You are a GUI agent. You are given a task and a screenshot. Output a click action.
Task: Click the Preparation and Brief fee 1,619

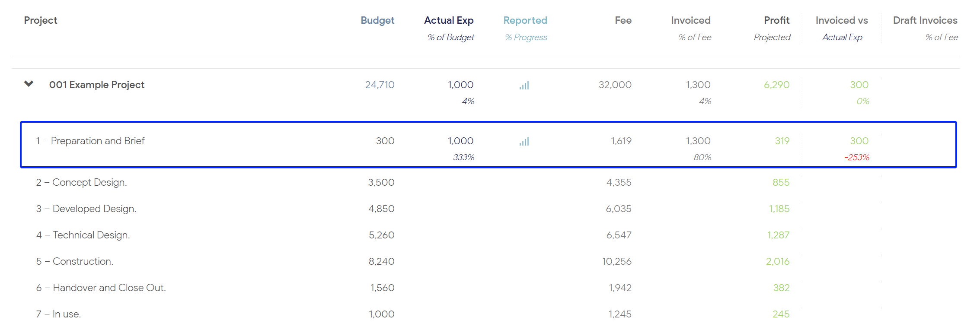pyautogui.click(x=621, y=141)
